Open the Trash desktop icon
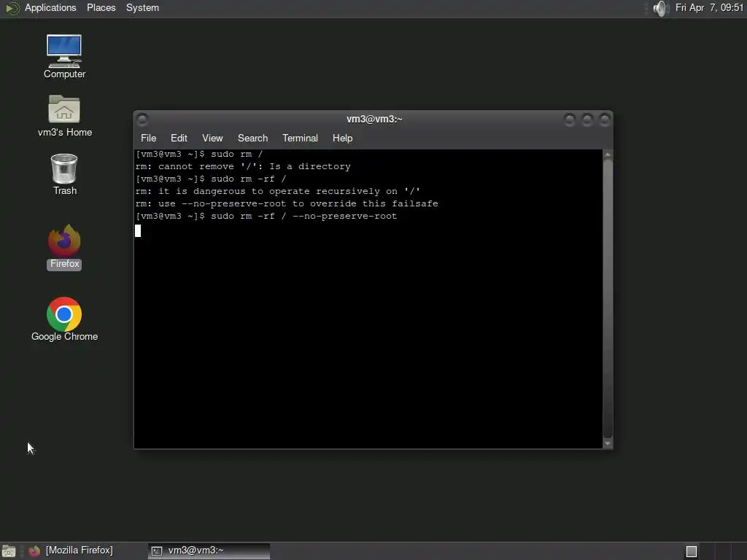The height and width of the screenshot is (560, 747). coord(64,174)
